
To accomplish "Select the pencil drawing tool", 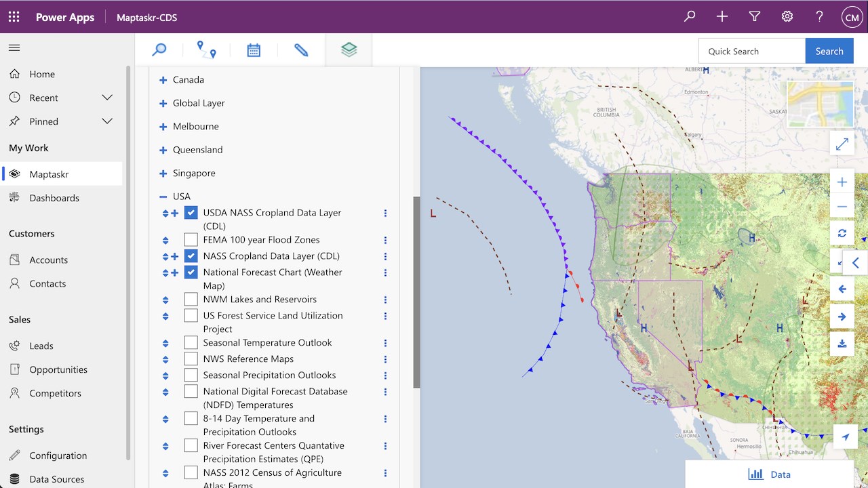I will pyautogui.click(x=301, y=50).
